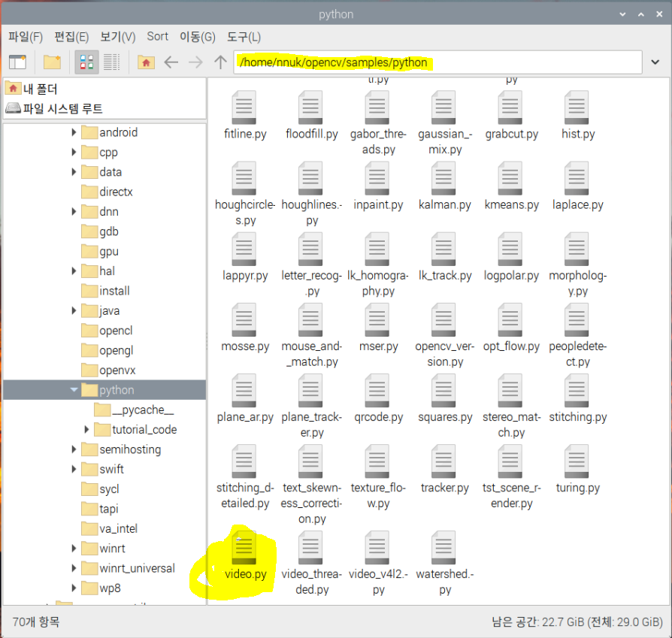Switch to icon view mode
The width and height of the screenshot is (672, 638).
tap(86, 62)
